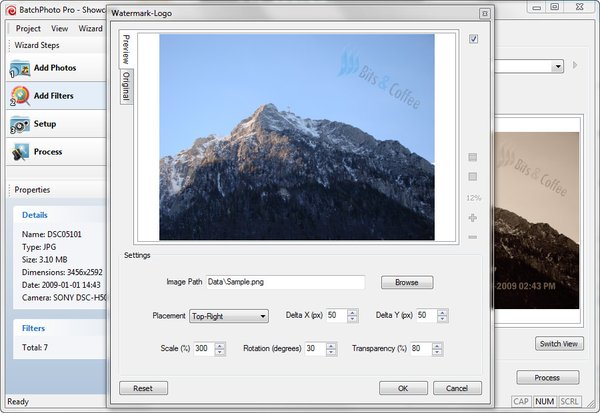Screen dimensions: 600x413
Task: Click the Delta Y value field
Action: coord(427,315)
